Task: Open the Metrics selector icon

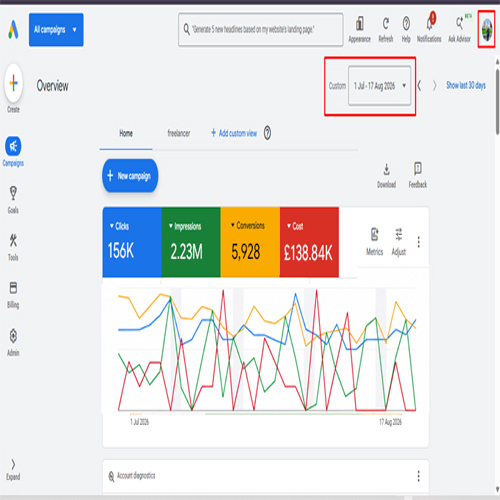Action: coord(374,242)
